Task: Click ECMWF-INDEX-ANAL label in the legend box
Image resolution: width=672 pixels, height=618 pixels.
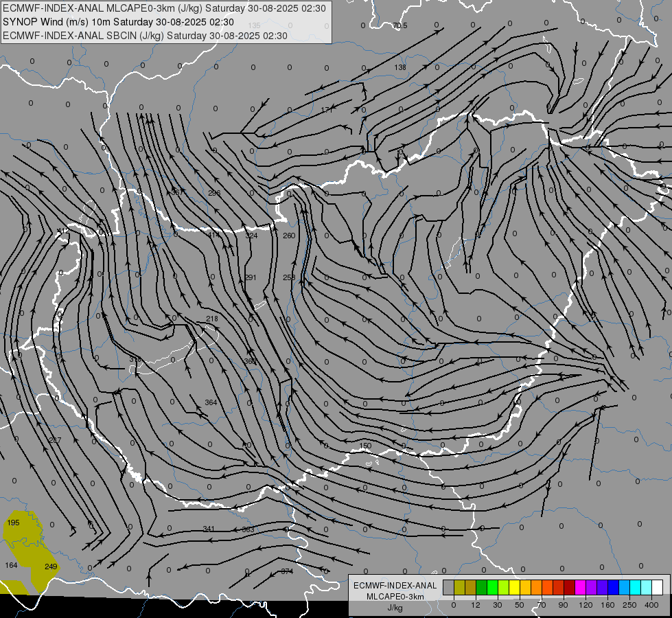Action: tap(395, 586)
